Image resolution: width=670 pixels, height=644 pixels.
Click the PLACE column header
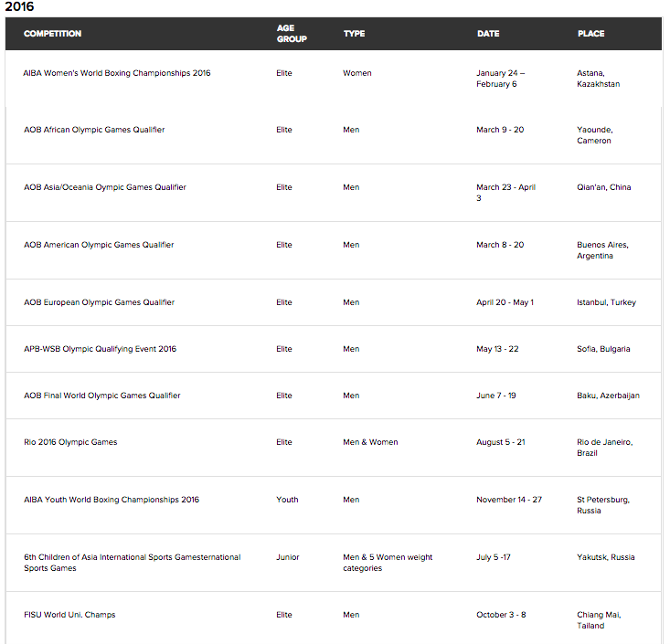point(590,34)
